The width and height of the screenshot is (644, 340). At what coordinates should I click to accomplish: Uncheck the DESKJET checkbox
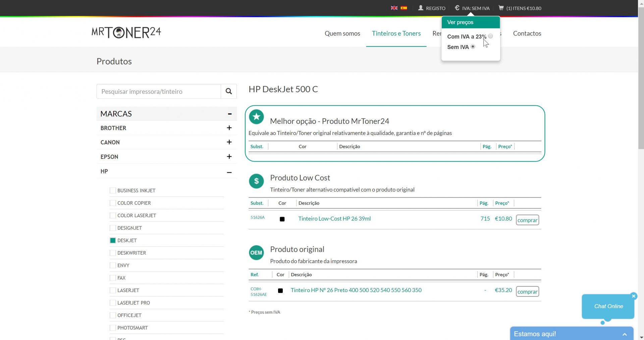pyautogui.click(x=113, y=240)
